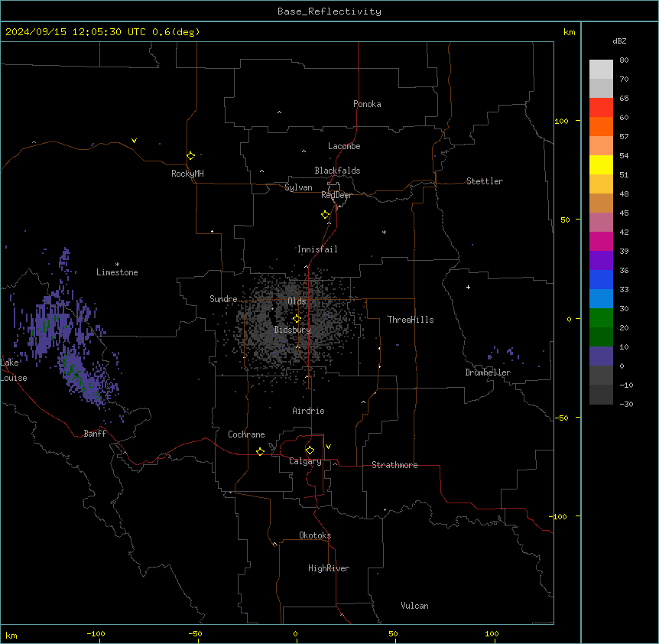Image resolution: width=659 pixels, height=644 pixels.
Task: Select the Drumheller label
Action: [488, 372]
